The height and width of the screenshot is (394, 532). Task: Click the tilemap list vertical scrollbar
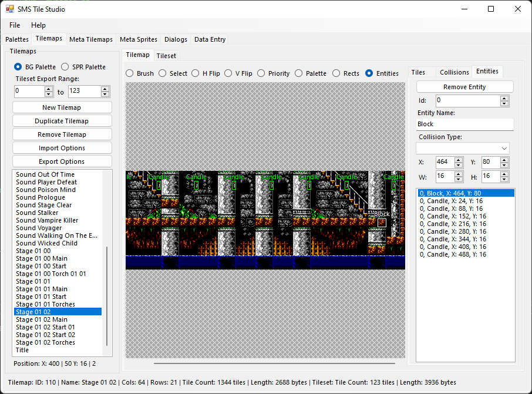click(107, 296)
